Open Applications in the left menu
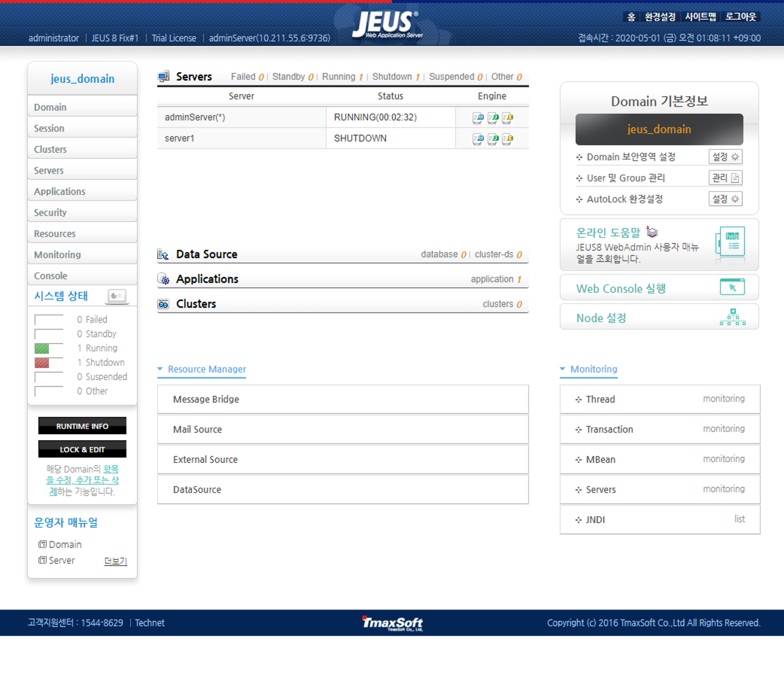 59,192
